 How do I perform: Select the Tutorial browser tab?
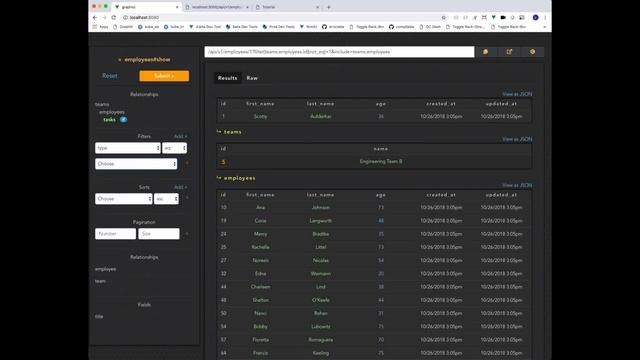tap(286, 7)
